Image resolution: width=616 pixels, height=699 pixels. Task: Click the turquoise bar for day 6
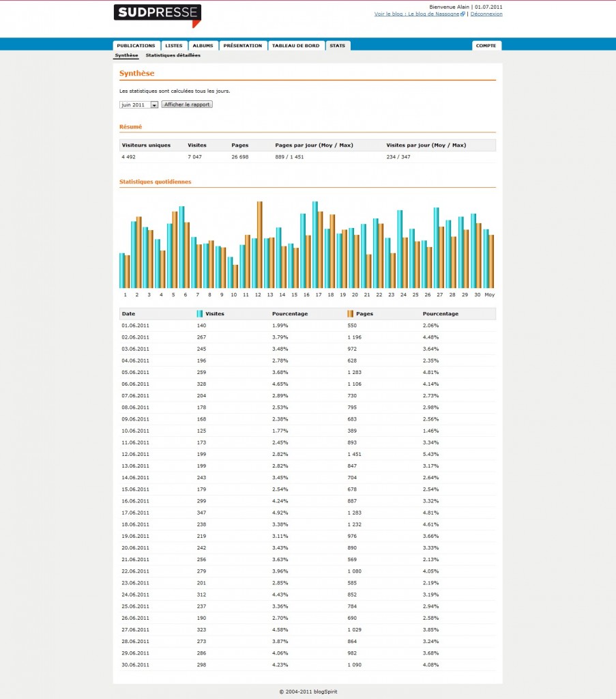[x=181, y=247]
